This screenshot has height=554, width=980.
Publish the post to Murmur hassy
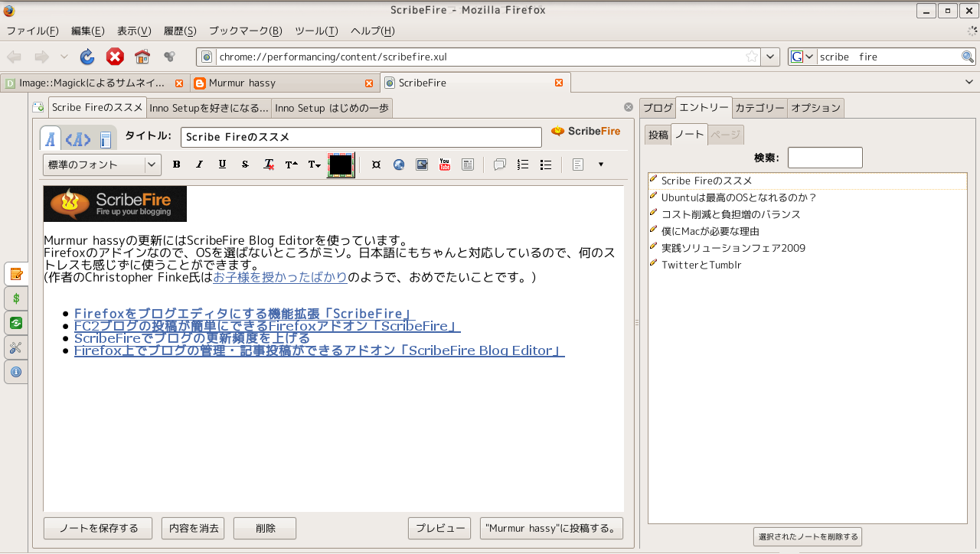click(x=552, y=528)
